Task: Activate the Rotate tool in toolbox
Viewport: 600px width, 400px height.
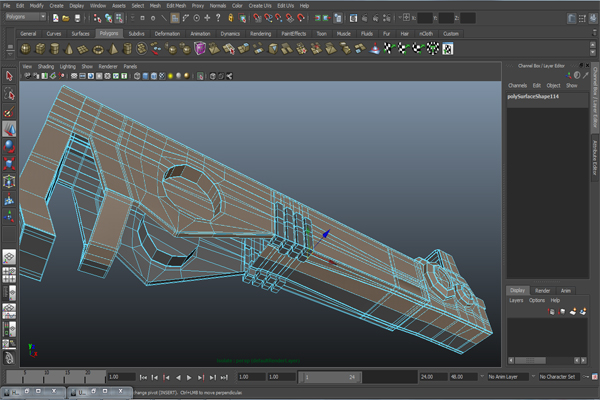Action: pos(9,147)
